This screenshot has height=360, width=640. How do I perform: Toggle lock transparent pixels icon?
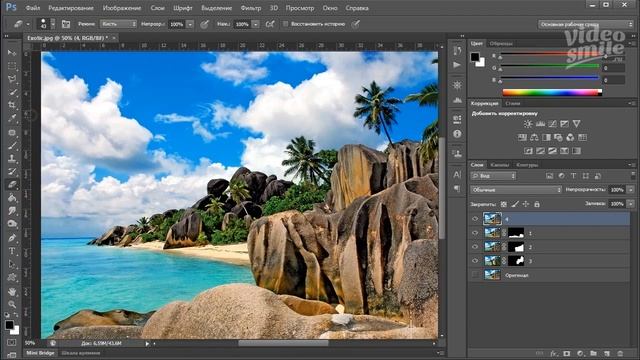(x=504, y=204)
